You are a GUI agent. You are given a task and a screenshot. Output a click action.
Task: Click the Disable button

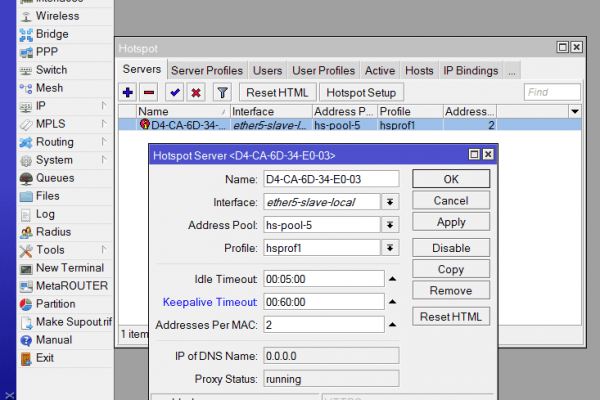[x=451, y=248]
